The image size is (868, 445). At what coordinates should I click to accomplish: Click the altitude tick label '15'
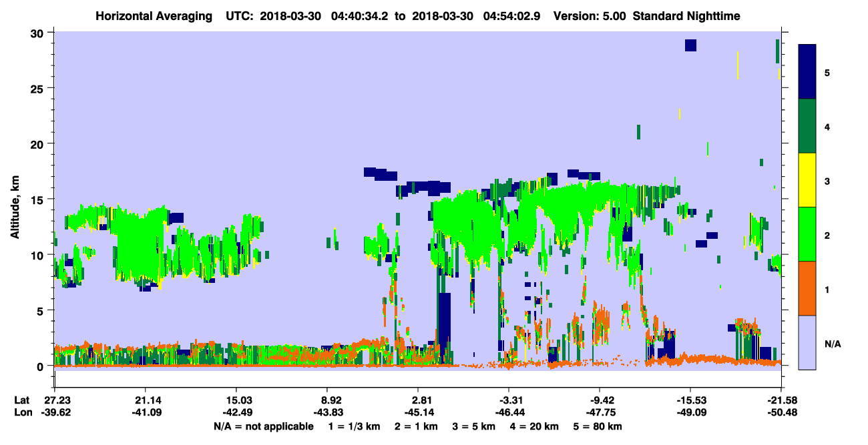[x=39, y=199]
